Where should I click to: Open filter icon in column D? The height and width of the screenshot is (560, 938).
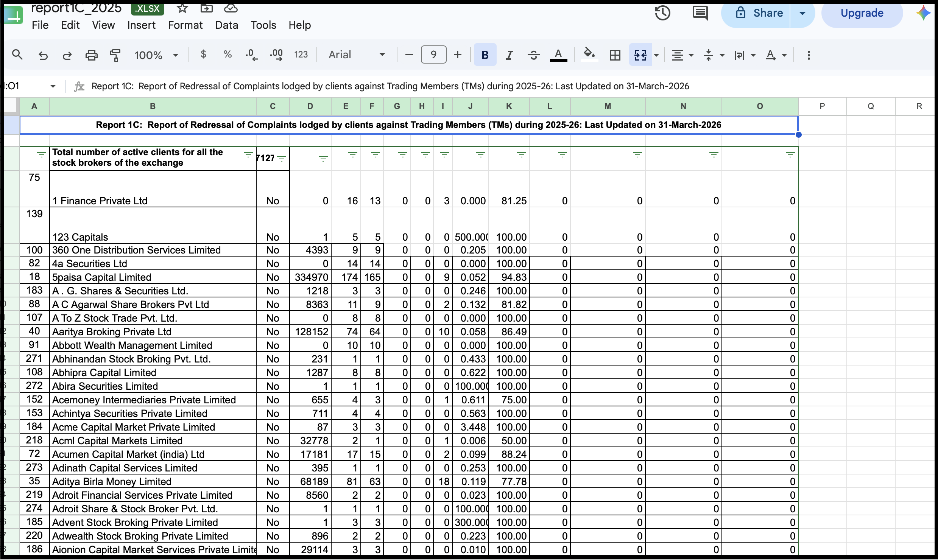click(x=323, y=159)
